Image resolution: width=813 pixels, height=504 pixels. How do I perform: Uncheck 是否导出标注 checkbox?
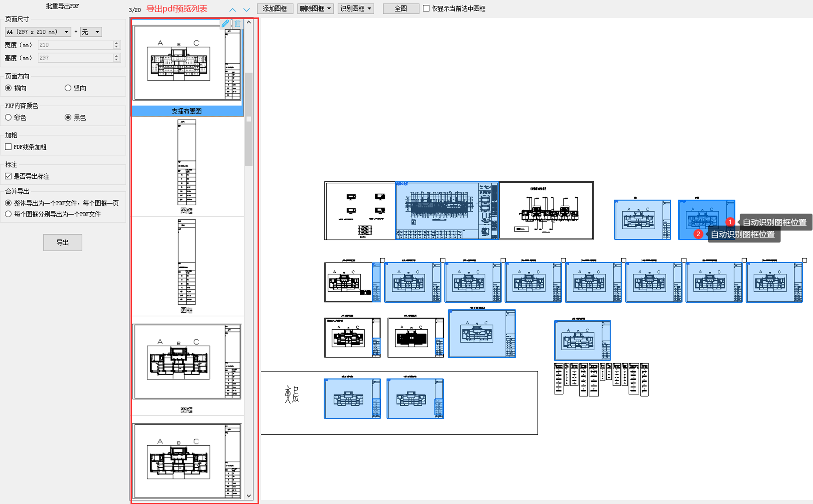click(x=8, y=176)
